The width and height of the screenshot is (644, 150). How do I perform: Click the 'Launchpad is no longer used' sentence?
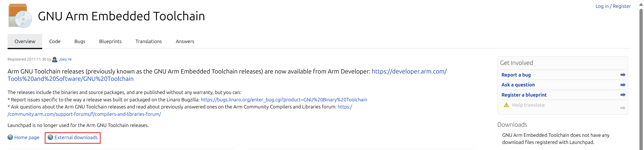78,125
